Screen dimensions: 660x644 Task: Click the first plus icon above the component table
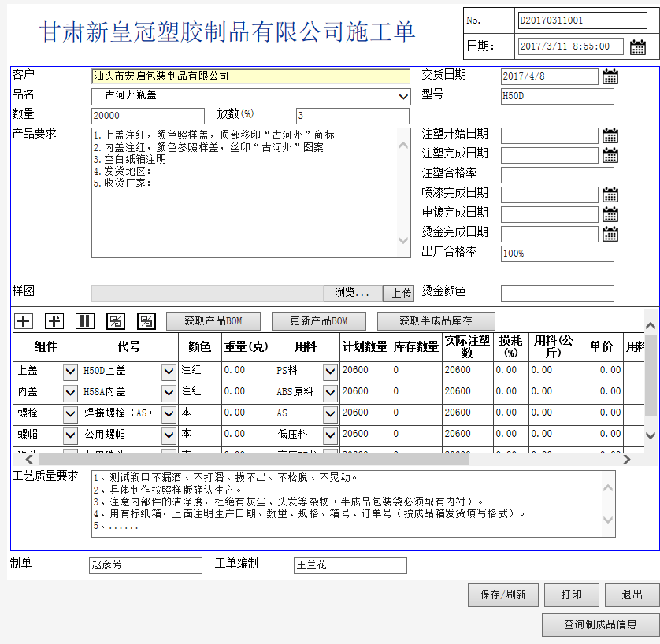[24, 320]
